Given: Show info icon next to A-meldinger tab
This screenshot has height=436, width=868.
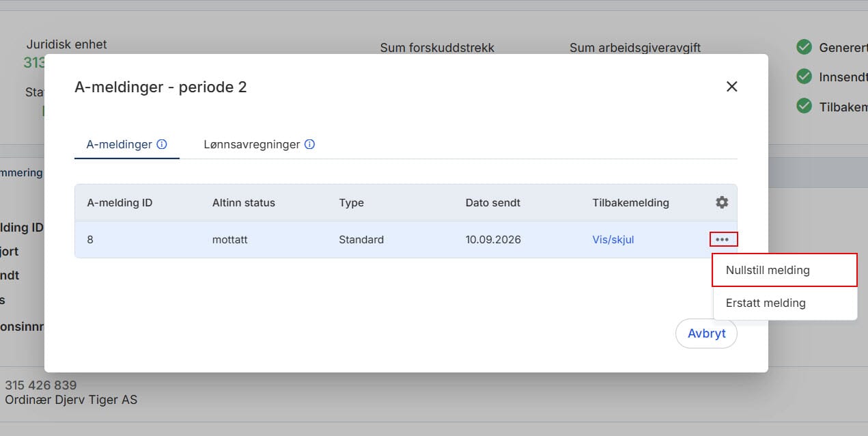Looking at the screenshot, I should tap(162, 144).
